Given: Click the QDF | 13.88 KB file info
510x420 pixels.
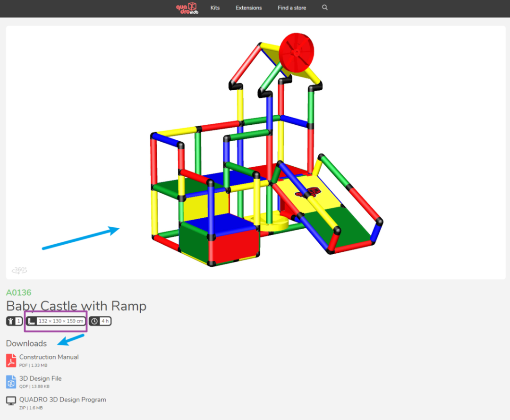Looking at the screenshot, I should (34, 386).
